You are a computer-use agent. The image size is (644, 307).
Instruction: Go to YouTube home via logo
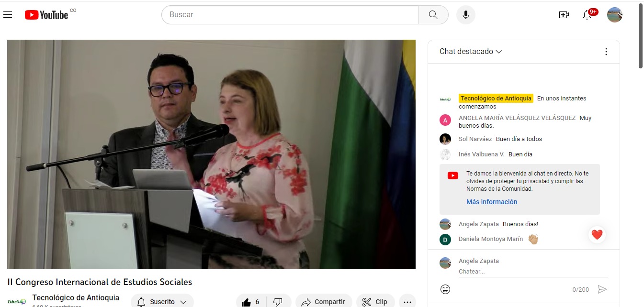pos(46,15)
